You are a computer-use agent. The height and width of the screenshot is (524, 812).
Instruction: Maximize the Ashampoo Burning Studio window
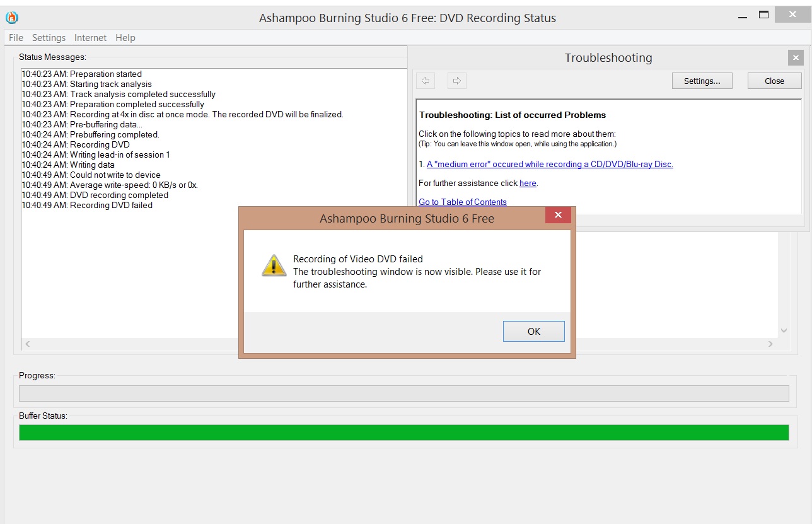pos(763,15)
